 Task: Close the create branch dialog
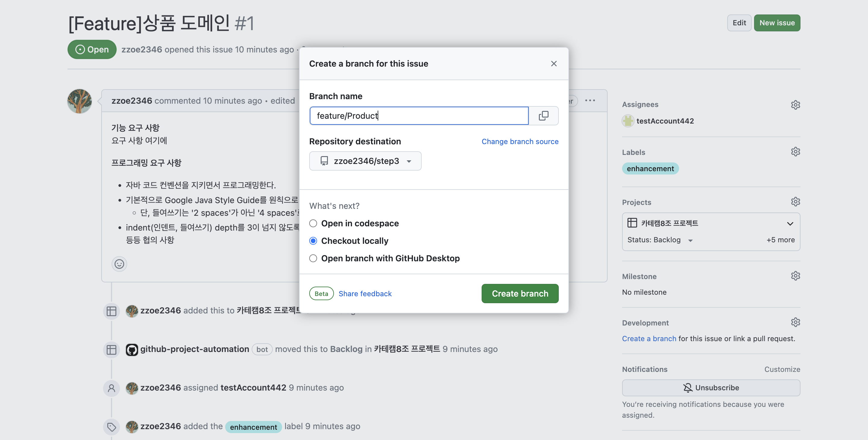[554, 64]
